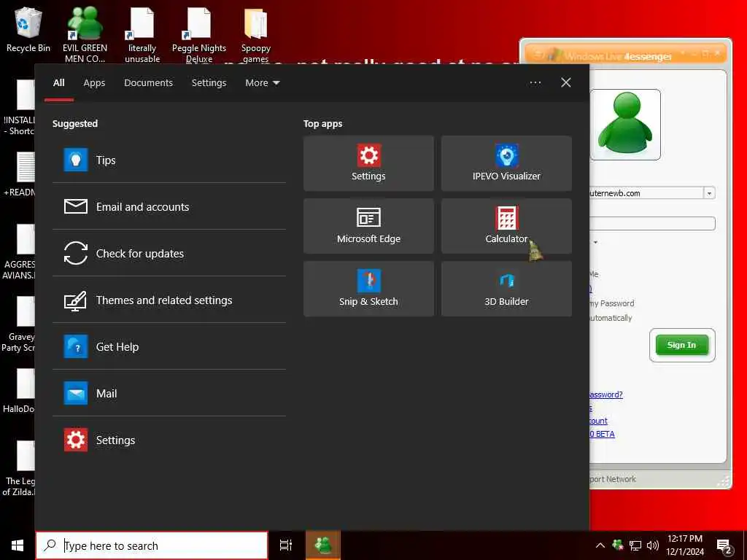Viewport: 747px width, 560px height.
Task: Select EVIL GREEN MEN desktop shortcut
Action: click(x=85, y=34)
